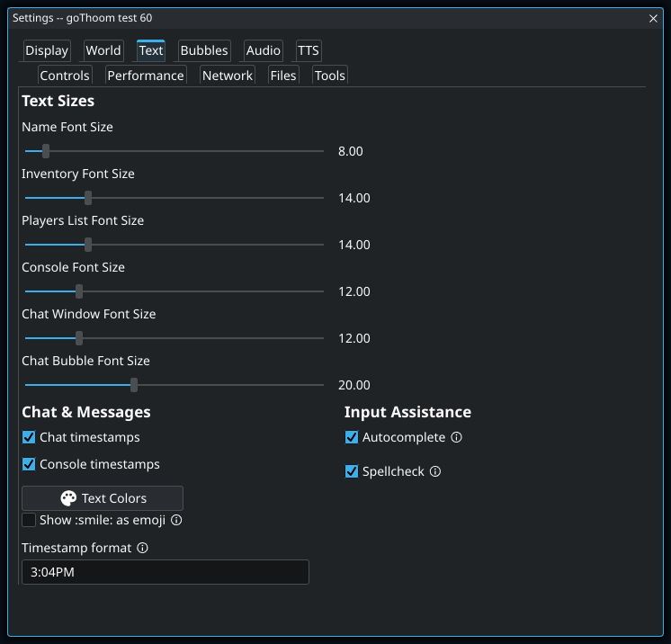Open the Tools tab
The image size is (671, 644).
coord(330,76)
